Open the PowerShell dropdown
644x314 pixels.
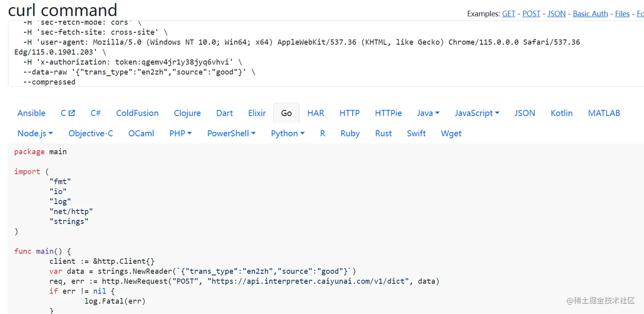(x=231, y=134)
